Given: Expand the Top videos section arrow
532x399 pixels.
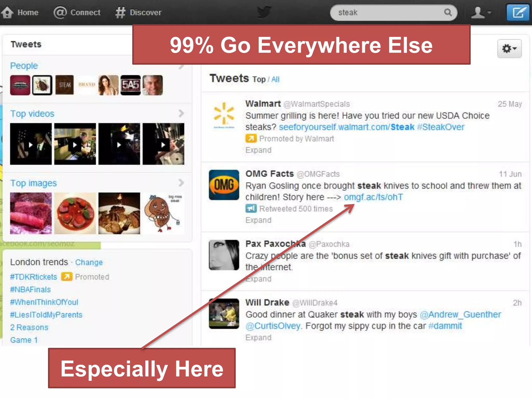Looking at the screenshot, I should tap(181, 113).
